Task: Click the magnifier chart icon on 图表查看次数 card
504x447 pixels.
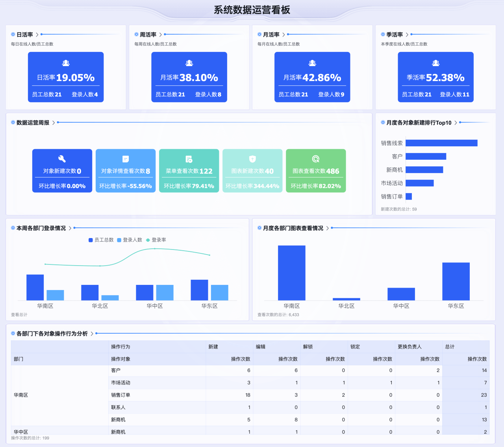Action: [316, 159]
